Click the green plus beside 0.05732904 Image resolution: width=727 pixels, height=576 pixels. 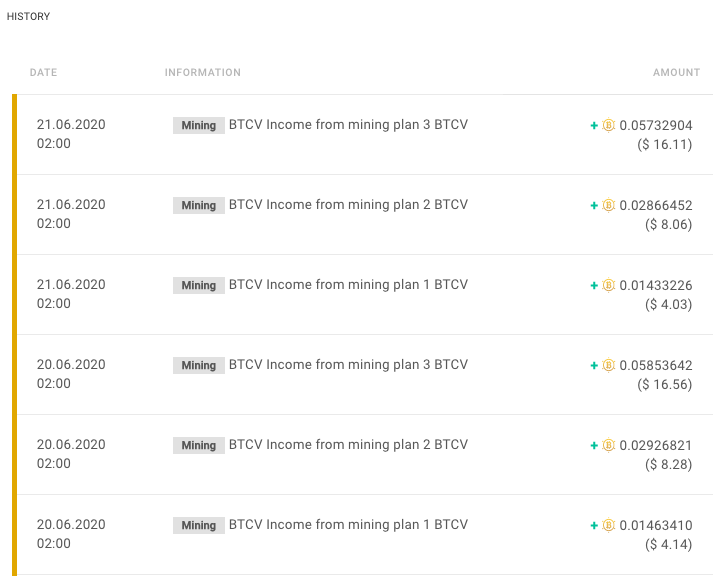click(594, 125)
